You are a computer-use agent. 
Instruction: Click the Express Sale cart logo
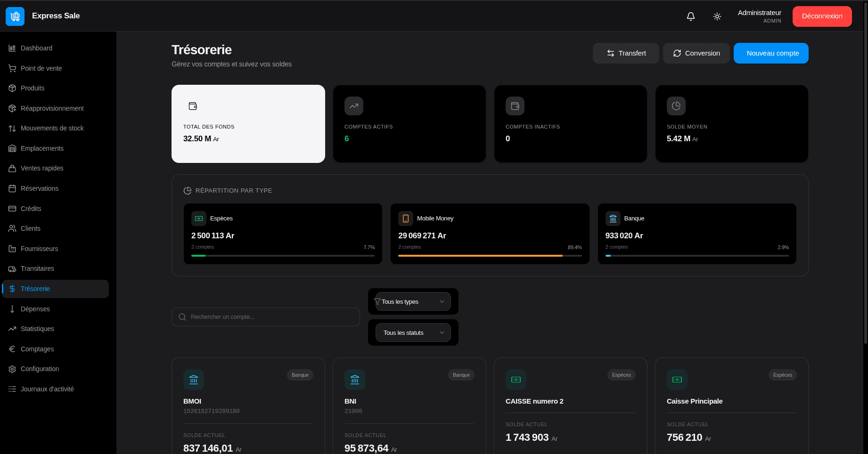(x=15, y=16)
